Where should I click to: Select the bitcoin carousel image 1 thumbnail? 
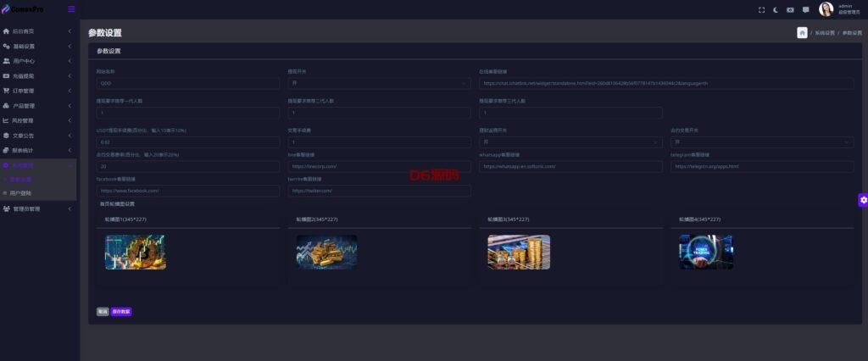(x=135, y=252)
